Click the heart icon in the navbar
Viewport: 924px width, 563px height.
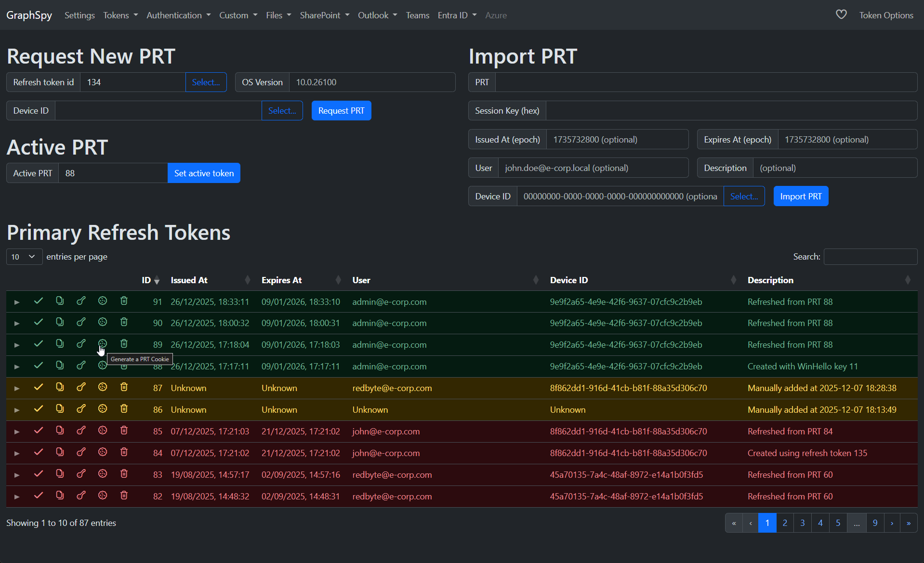tap(841, 14)
